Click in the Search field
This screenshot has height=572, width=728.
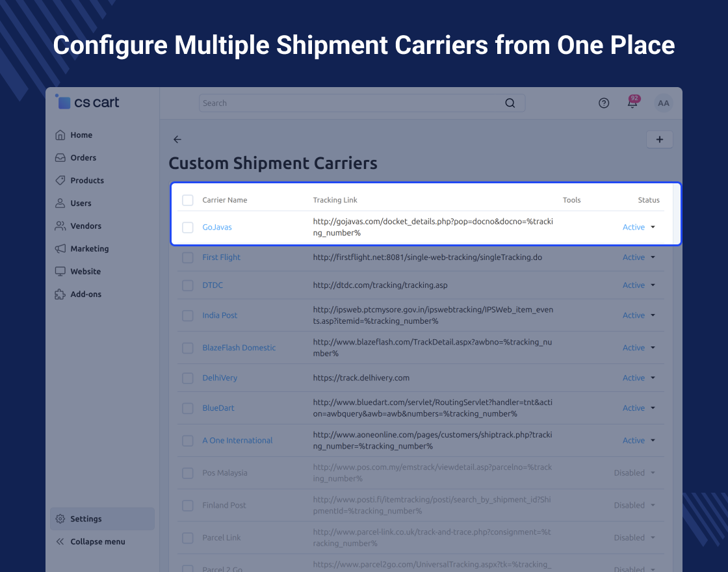(361, 103)
